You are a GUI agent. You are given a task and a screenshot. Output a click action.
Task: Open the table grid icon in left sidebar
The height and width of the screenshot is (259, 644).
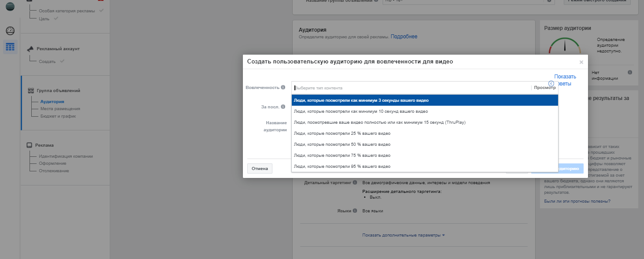(x=10, y=46)
